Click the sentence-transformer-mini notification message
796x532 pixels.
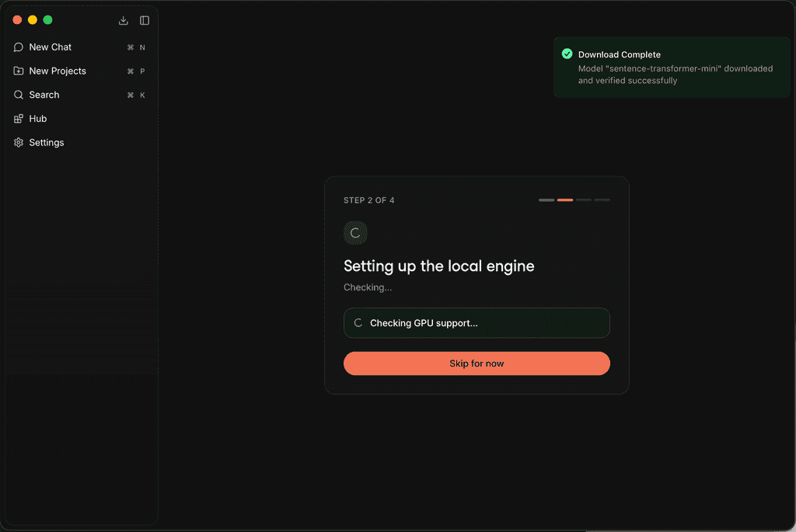click(676, 75)
